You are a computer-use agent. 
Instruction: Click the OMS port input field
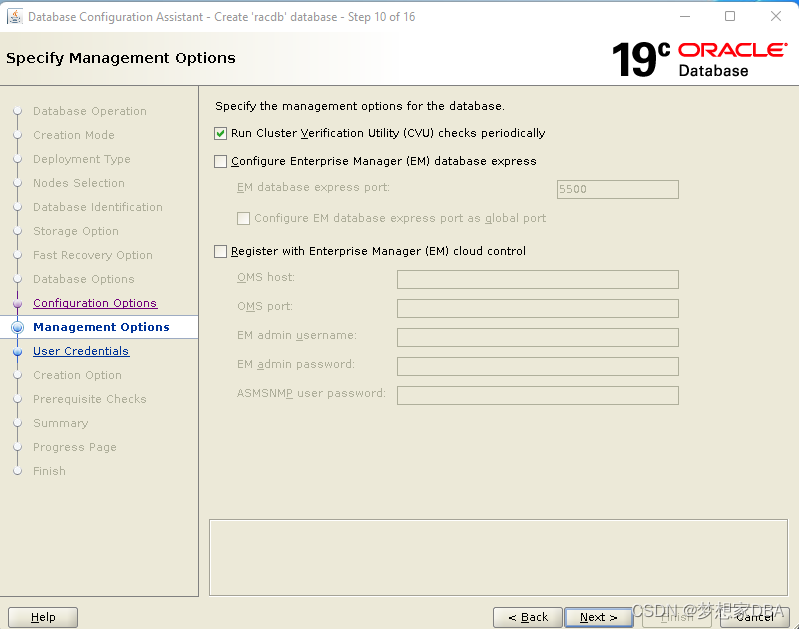(x=538, y=308)
